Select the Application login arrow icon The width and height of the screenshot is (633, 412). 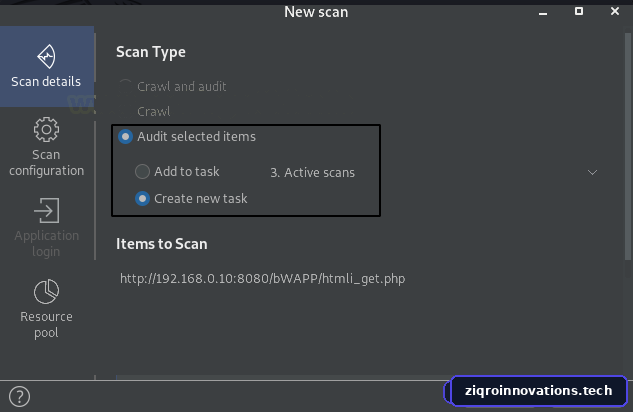46,210
